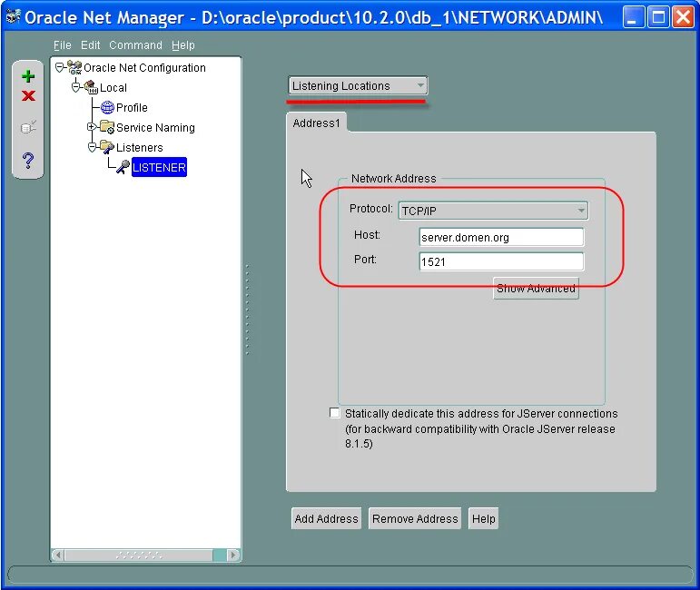Minimize the Oracle Net Manager window
The image size is (700, 590).
tap(633, 17)
